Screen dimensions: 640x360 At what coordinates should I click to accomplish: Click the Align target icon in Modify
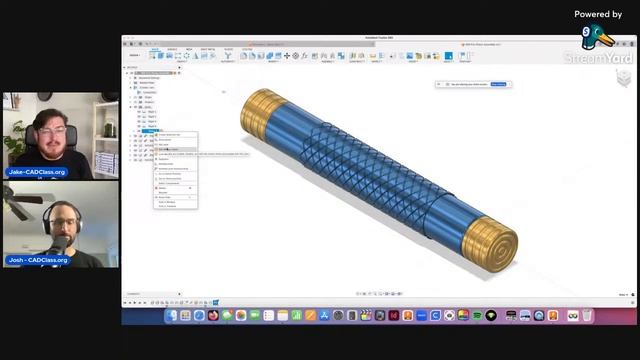click(296, 56)
